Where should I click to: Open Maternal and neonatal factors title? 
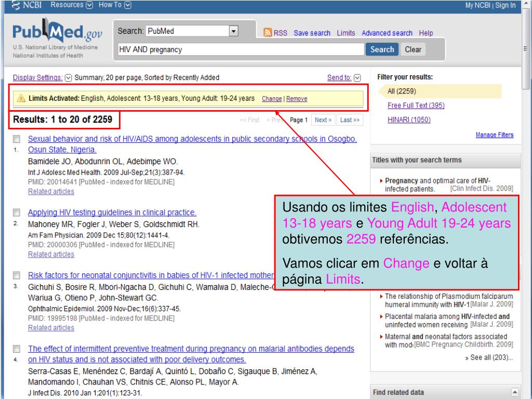(x=446, y=340)
